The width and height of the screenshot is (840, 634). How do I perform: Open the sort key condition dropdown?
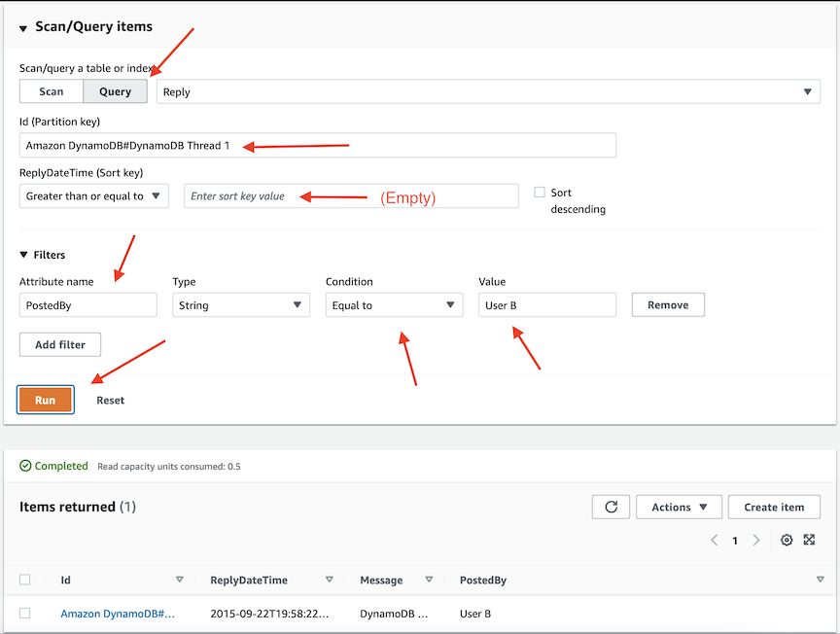[93, 196]
